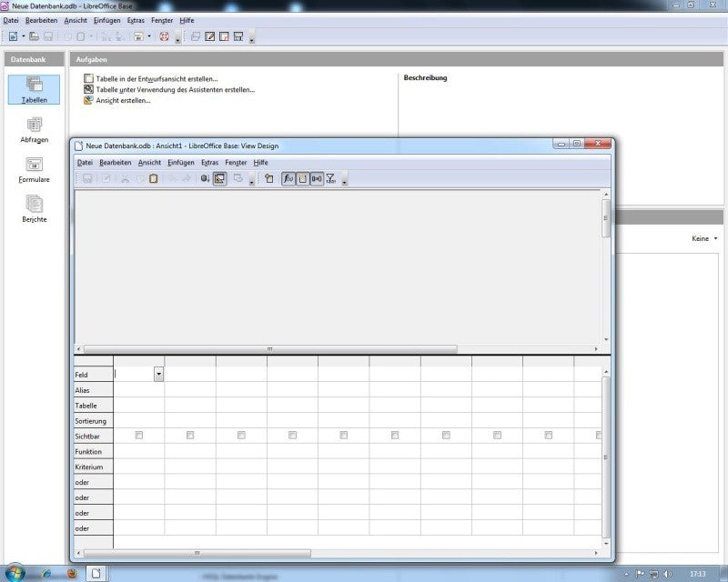
Task: Click the Windows Start button
Action: (15, 572)
